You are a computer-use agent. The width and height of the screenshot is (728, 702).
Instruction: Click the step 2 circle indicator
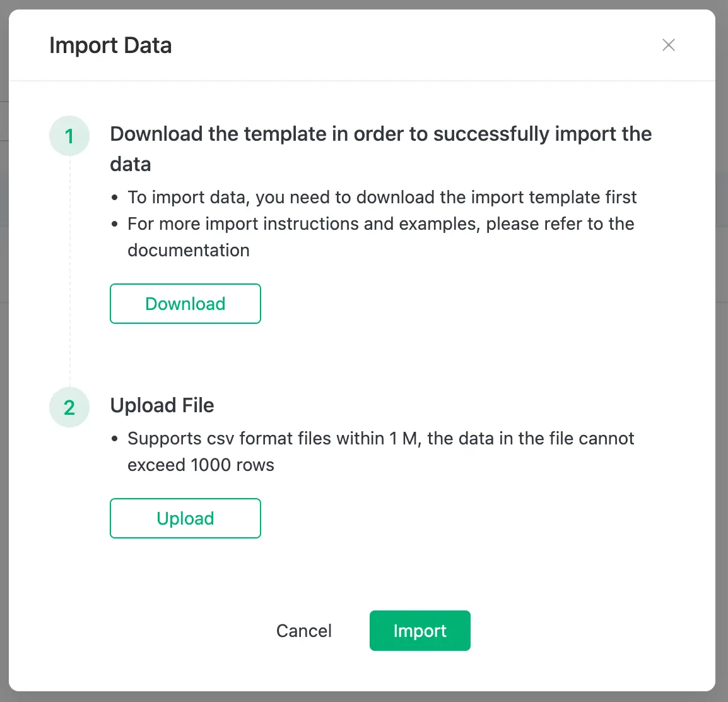(x=69, y=407)
